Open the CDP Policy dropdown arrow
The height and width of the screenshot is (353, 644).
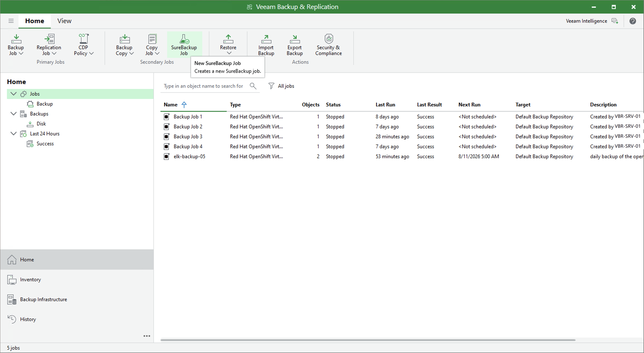click(x=91, y=53)
